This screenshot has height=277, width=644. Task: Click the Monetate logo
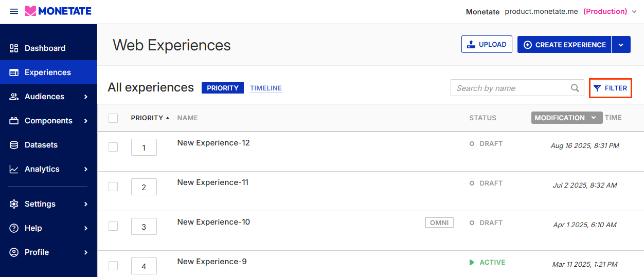coord(58,11)
